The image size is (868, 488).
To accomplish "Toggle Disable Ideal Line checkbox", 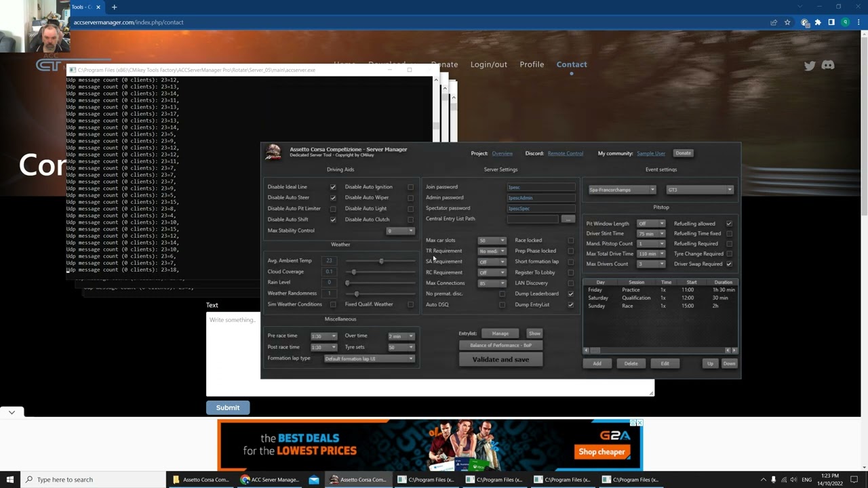I will [x=333, y=187].
